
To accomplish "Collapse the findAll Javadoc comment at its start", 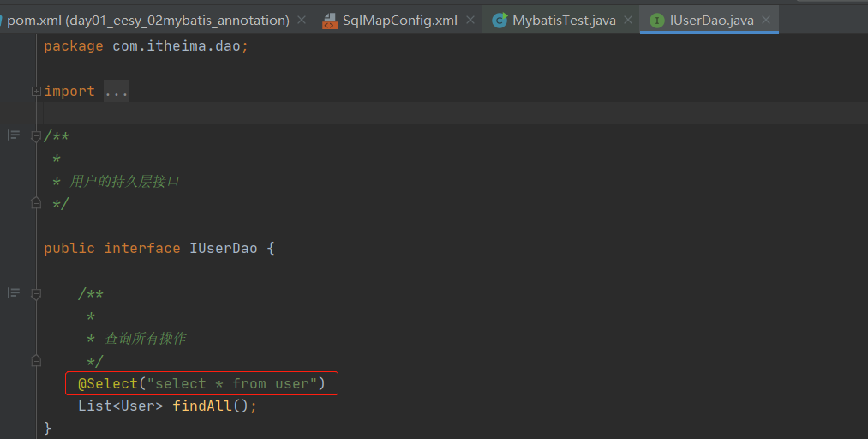I will [36, 294].
